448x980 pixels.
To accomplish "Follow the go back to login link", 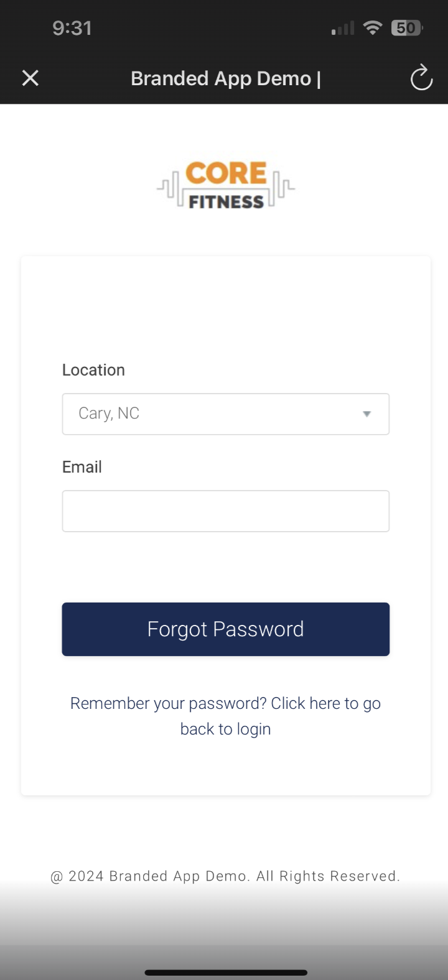I will [225, 716].
